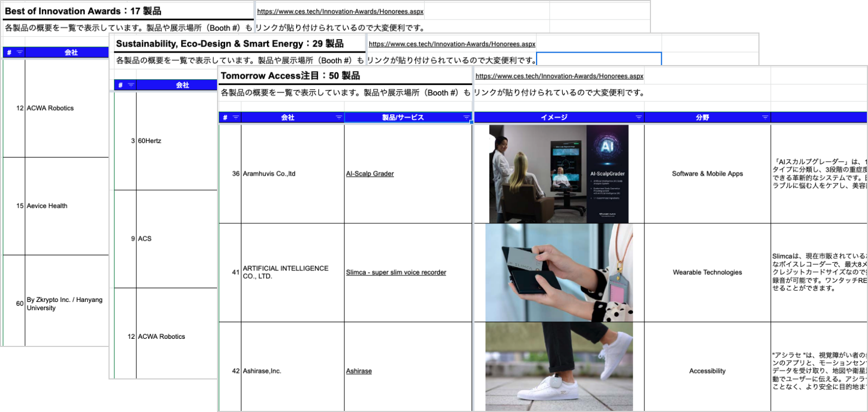Viewport: 868px width, 412px height.
Task: Select 'ACWA Robotics' cell in Best of Innovation sheet
Action: (67, 108)
